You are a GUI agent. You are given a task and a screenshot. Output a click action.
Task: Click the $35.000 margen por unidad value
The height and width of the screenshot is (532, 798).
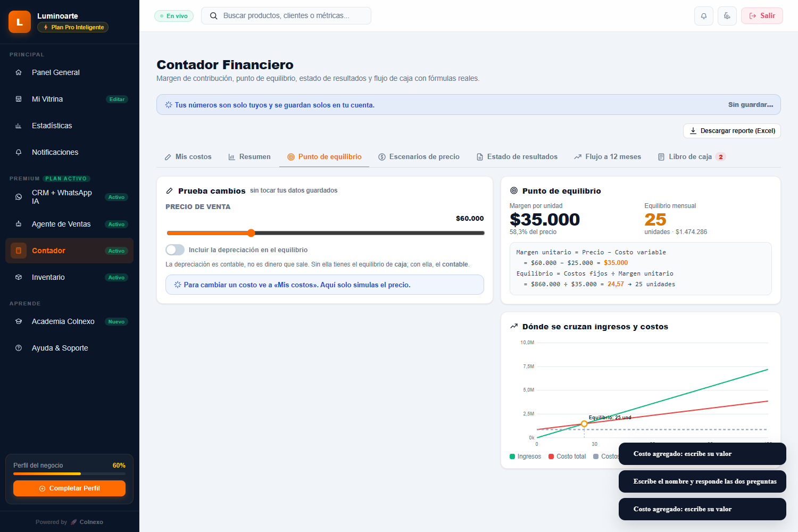[545, 219]
